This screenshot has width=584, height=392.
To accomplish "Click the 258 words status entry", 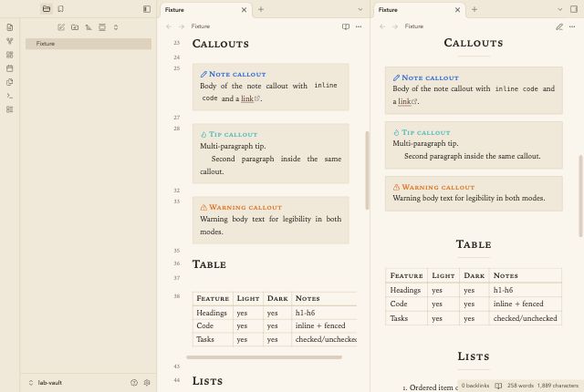I will tap(520, 386).
